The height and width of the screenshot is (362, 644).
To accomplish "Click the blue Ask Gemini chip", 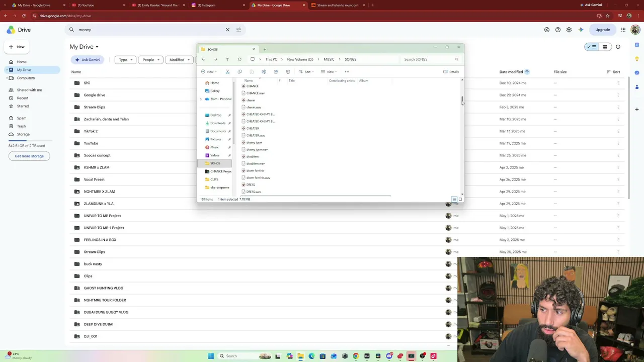I will pyautogui.click(x=88, y=60).
